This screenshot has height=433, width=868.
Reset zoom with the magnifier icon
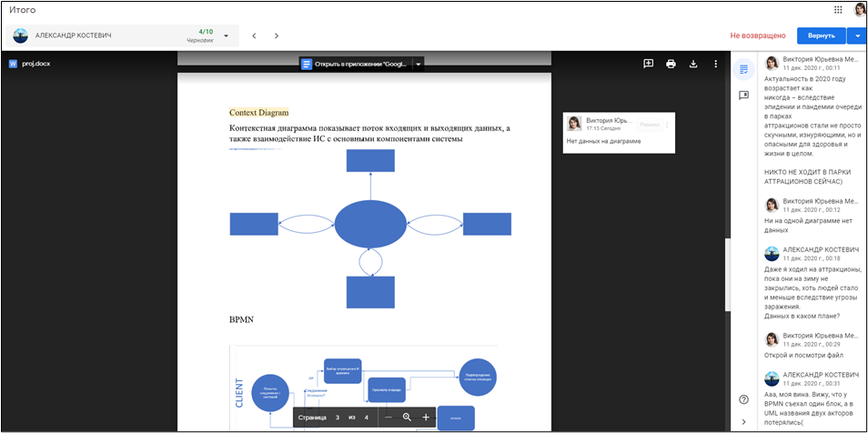(407, 417)
